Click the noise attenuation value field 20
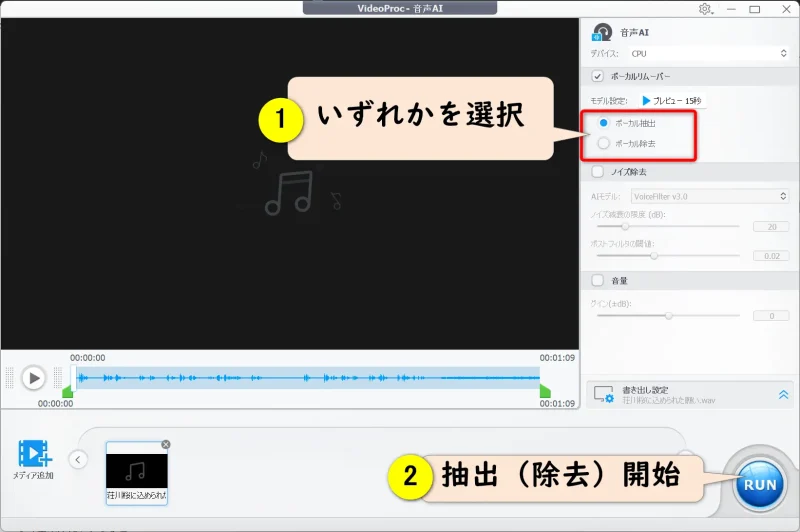Screen dimensions: 800x532 click(x=771, y=226)
